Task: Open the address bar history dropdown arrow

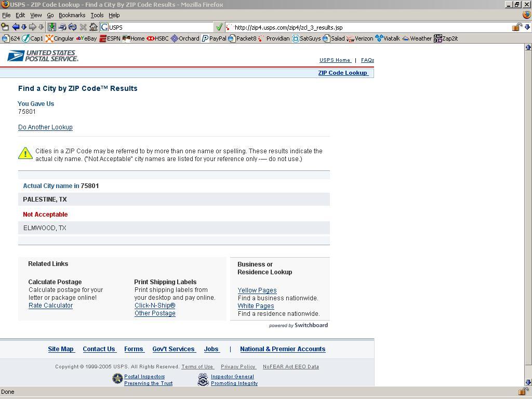Action: click(527, 27)
